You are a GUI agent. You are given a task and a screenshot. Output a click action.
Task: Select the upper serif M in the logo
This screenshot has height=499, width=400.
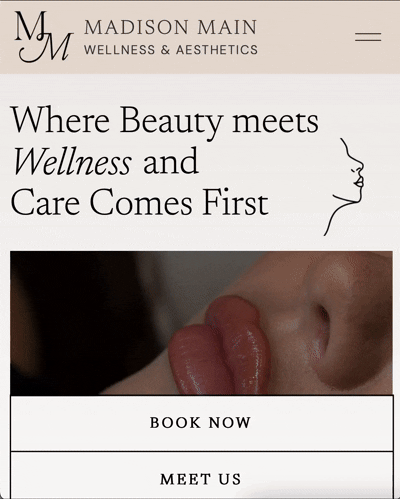(32, 26)
